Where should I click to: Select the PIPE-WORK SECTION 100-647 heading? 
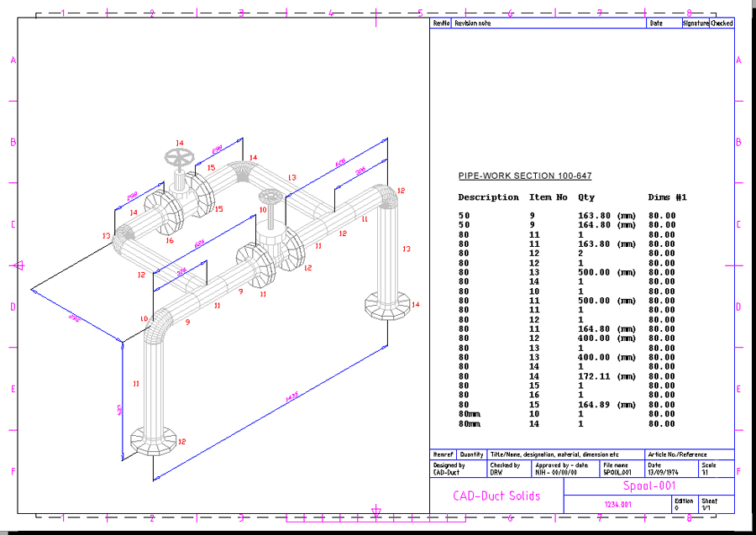[525, 176]
